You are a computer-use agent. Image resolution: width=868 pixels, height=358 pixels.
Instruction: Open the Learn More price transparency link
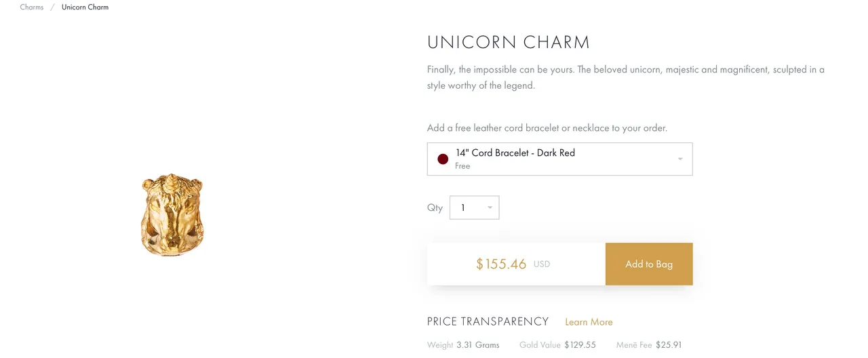pos(589,322)
